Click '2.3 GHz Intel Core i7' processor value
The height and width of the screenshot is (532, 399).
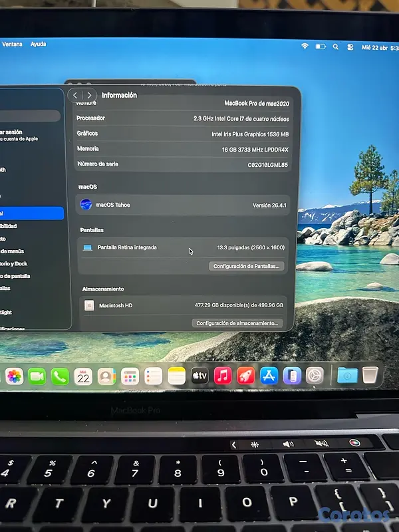[241, 119]
